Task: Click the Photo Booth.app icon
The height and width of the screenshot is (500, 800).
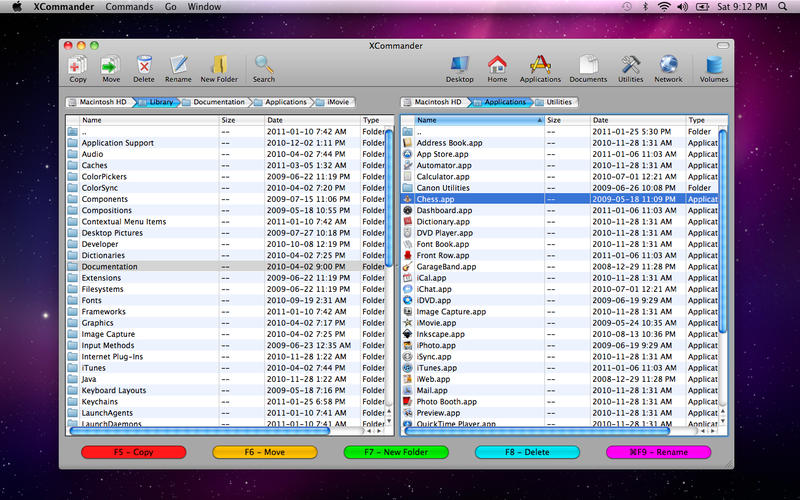Action: [407, 402]
